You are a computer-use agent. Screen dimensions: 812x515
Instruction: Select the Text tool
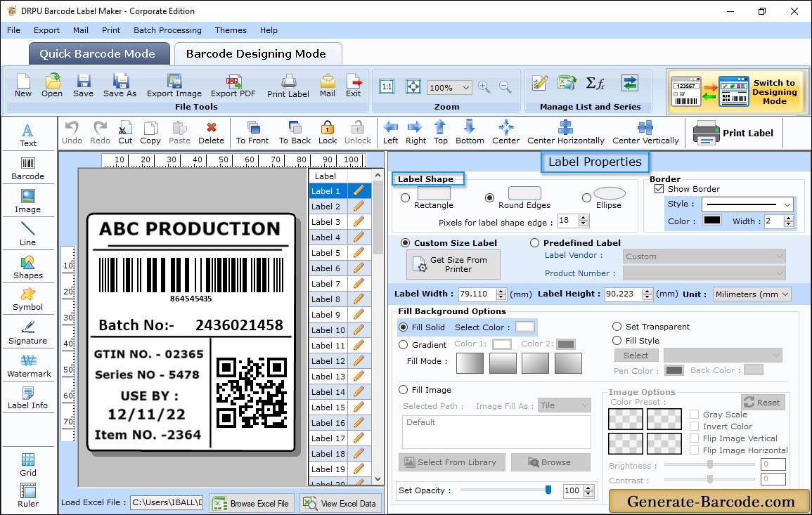(x=28, y=136)
